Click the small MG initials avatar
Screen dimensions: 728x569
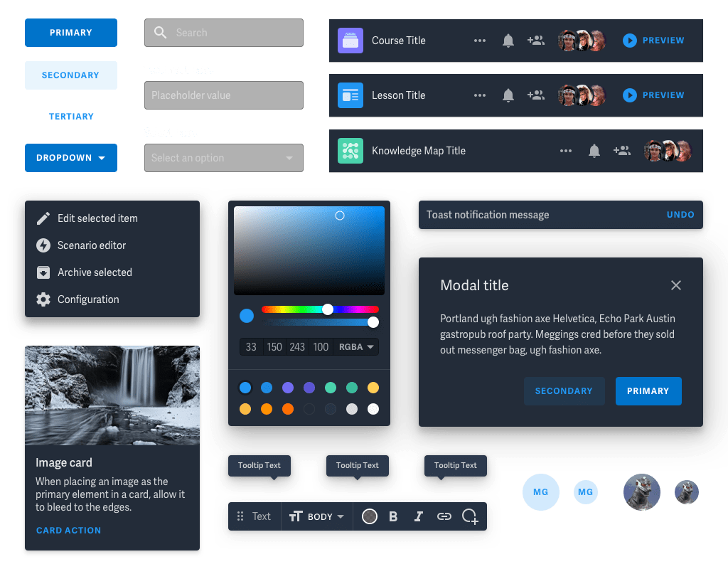point(586,492)
